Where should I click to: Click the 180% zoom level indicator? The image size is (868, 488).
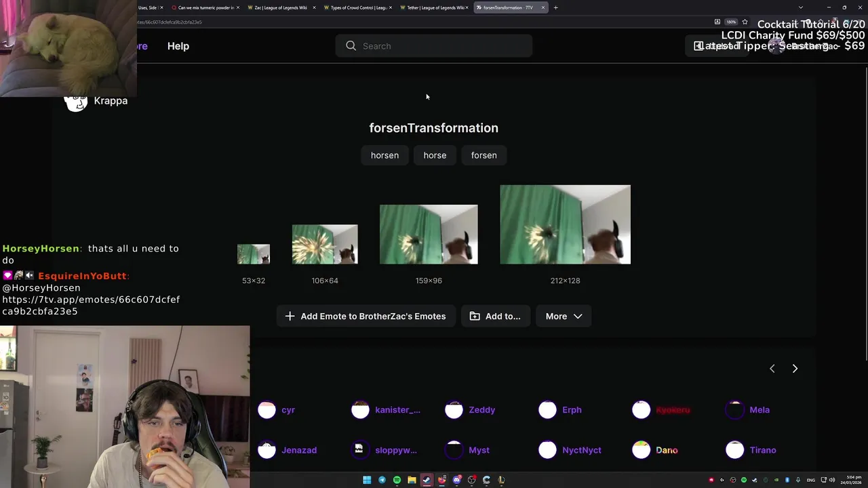tap(731, 22)
